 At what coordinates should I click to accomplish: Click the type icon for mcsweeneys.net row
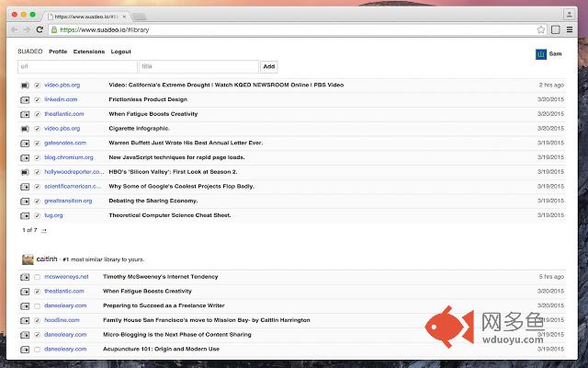tap(25, 277)
